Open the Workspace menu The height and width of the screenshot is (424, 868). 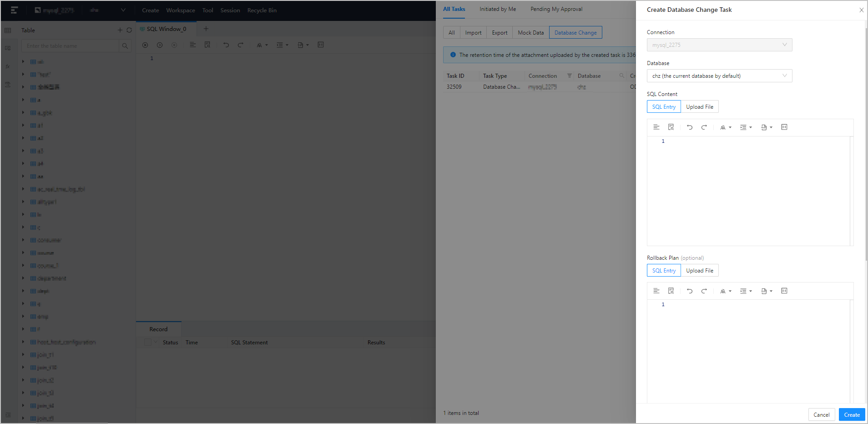pyautogui.click(x=181, y=10)
